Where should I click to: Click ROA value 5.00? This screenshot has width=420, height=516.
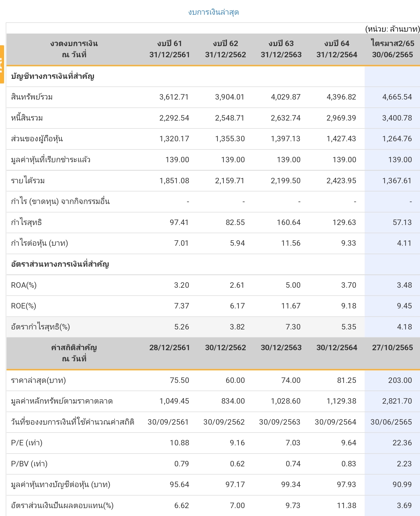[x=293, y=285]
